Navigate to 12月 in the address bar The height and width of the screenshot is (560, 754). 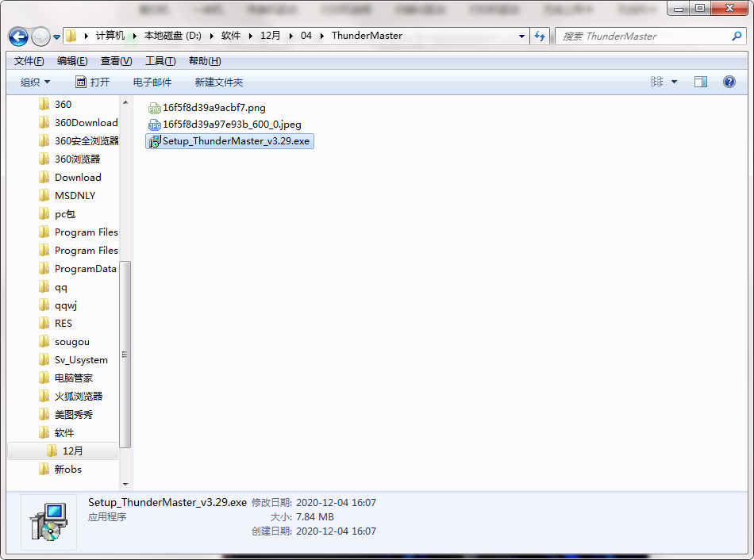point(270,36)
